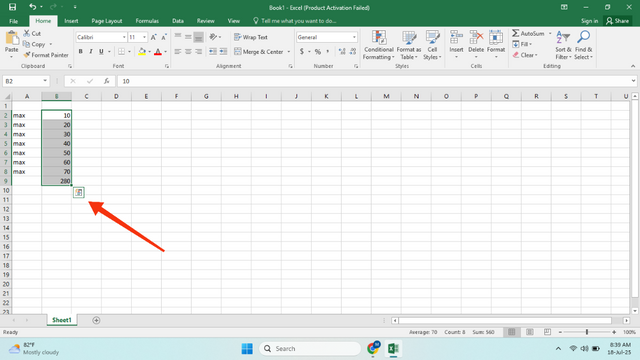Open the Cell Styles gallery
Image resolution: width=640 pixels, height=360 pixels.
point(432,45)
